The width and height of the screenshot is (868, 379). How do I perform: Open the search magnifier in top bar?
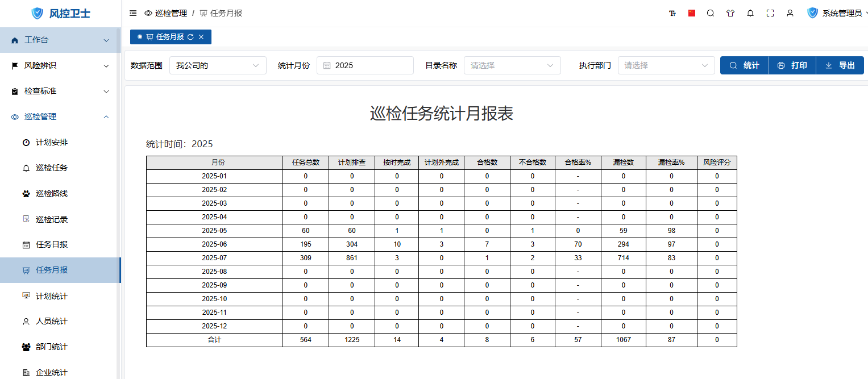click(x=711, y=13)
